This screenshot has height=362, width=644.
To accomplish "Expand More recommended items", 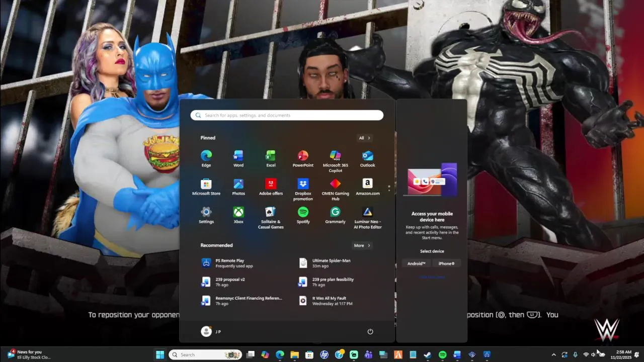I will pos(362,245).
